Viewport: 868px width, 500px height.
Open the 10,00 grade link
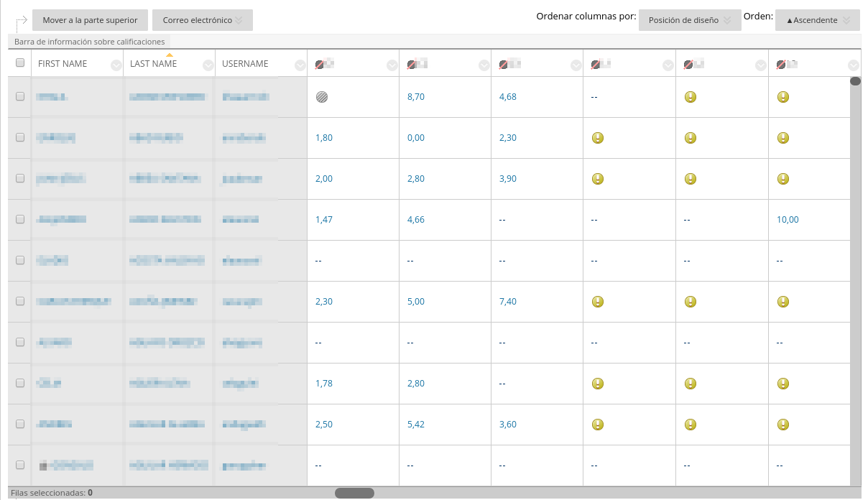(788, 220)
